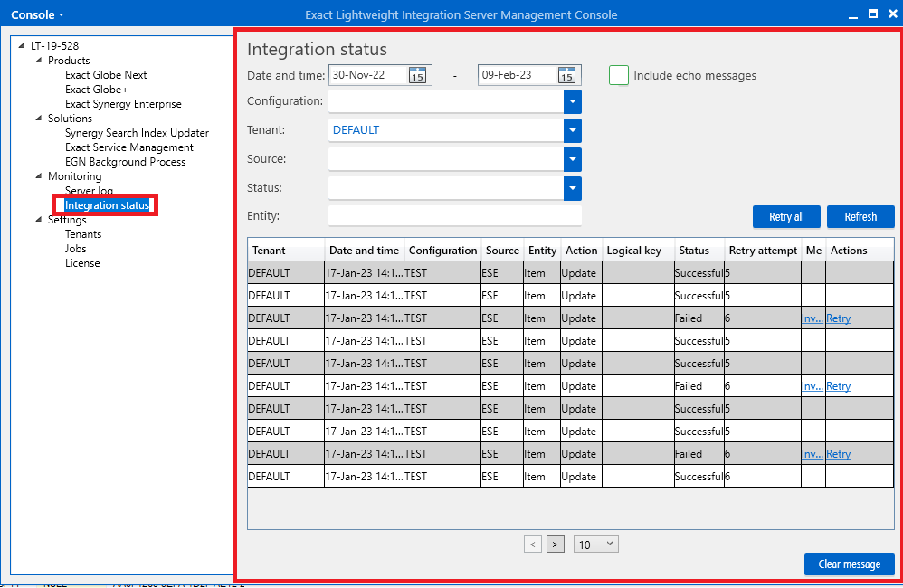The height and width of the screenshot is (588, 903).
Task: Sort by the Date and time column header
Action: point(365,251)
